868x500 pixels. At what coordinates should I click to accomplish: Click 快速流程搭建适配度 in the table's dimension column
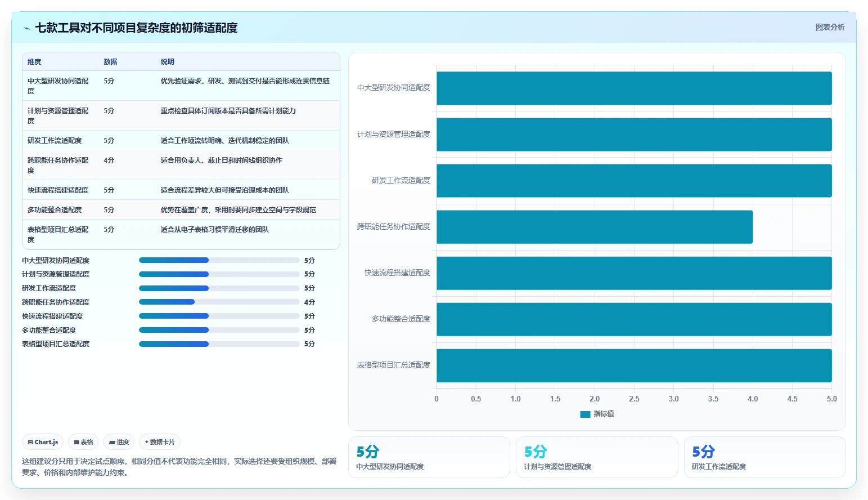(x=58, y=190)
